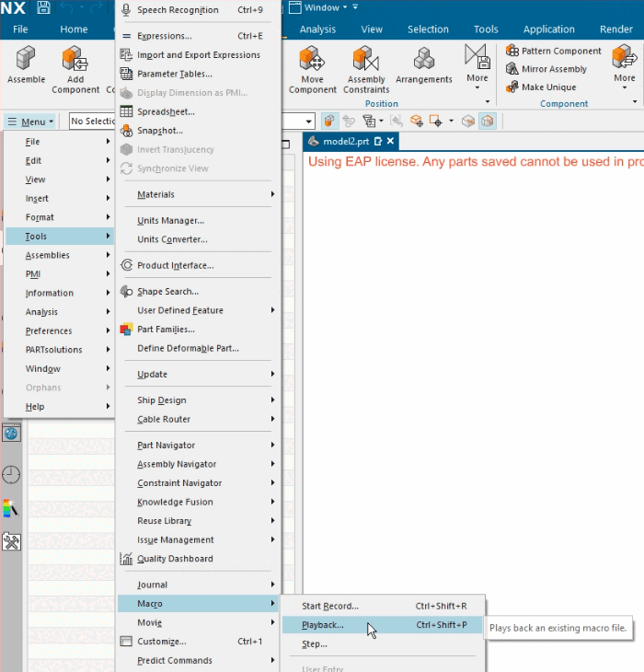Open the PARTsolutions menu item

click(x=60, y=350)
